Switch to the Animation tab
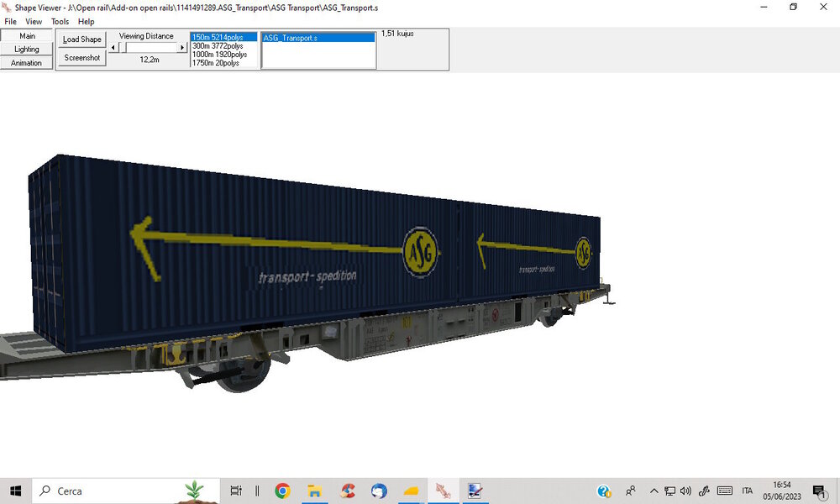840x504 pixels. [x=27, y=63]
